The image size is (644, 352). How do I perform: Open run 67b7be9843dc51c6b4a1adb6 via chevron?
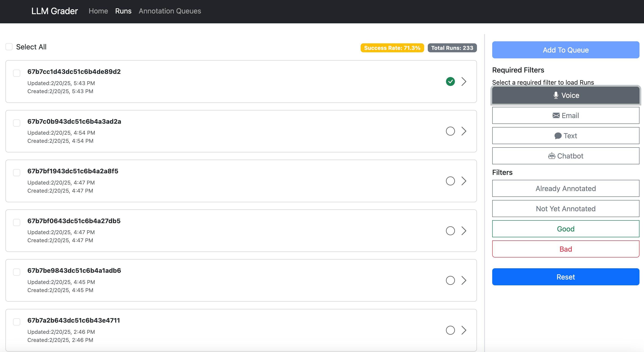[x=464, y=281]
